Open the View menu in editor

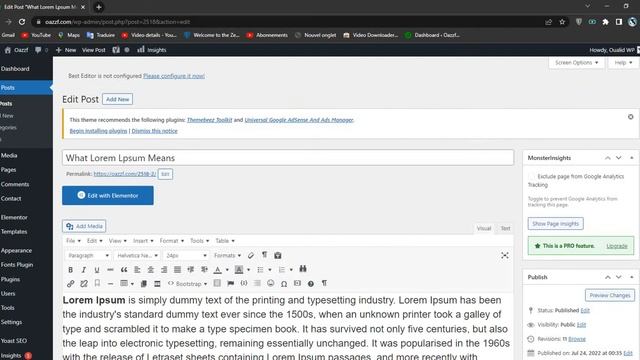click(118, 241)
